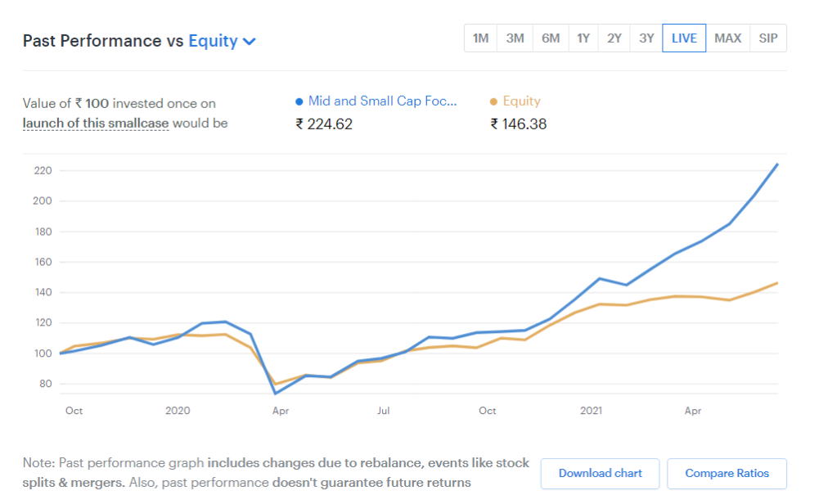
Task: Open the MAX time range view
Action: click(727, 38)
